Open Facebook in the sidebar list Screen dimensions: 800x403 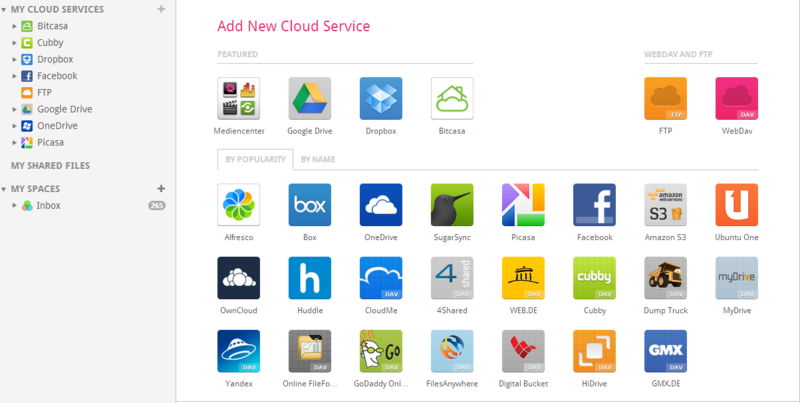point(49,76)
